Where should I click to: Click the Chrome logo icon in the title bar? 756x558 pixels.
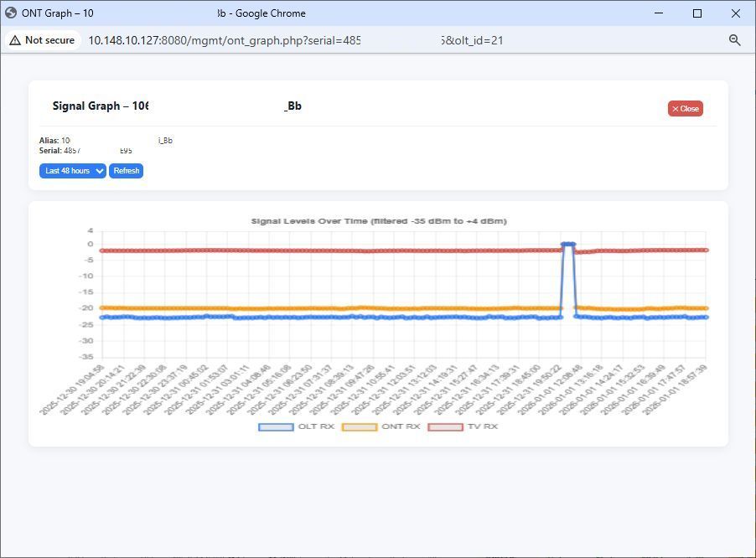[12, 13]
